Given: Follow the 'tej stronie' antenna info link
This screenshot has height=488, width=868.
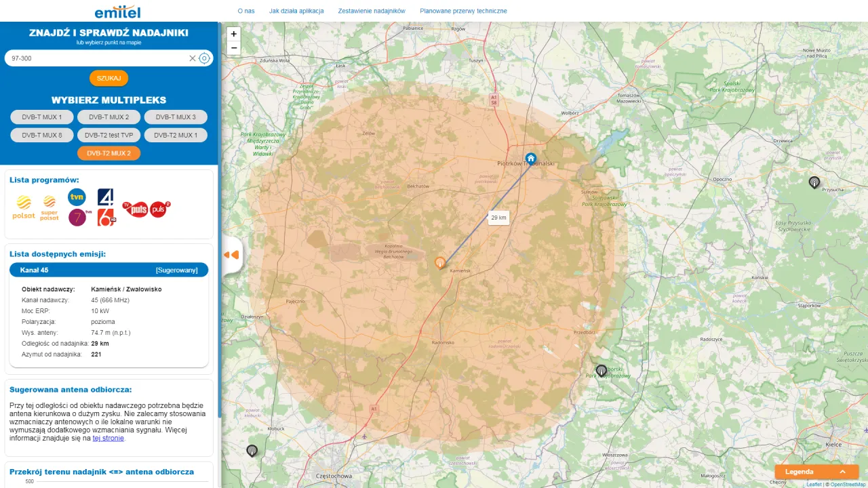Looking at the screenshot, I should click(108, 437).
